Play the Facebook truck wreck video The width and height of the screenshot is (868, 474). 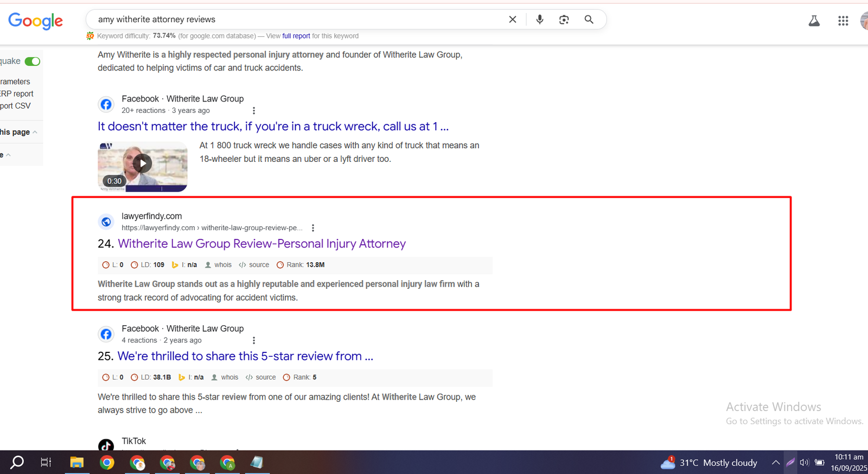[x=142, y=163]
